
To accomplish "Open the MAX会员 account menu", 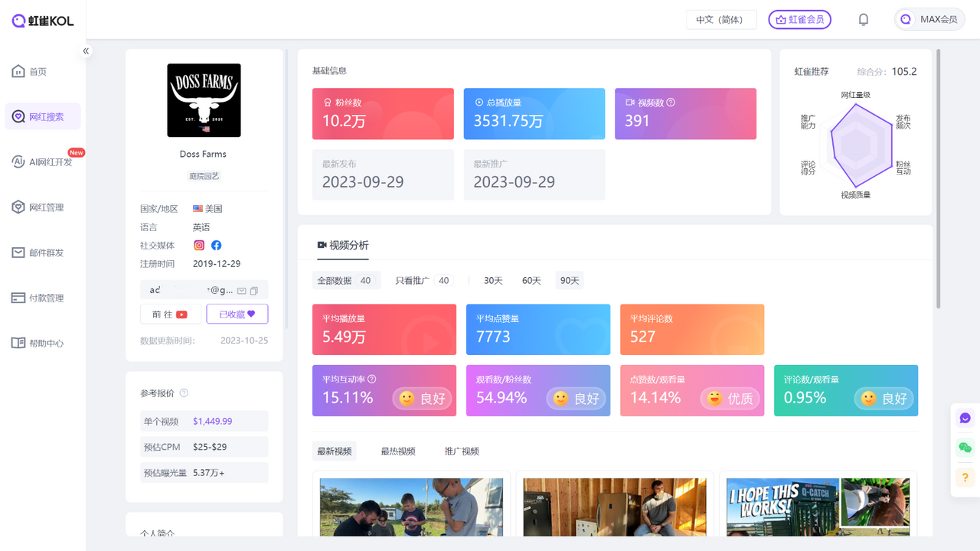I will (929, 20).
